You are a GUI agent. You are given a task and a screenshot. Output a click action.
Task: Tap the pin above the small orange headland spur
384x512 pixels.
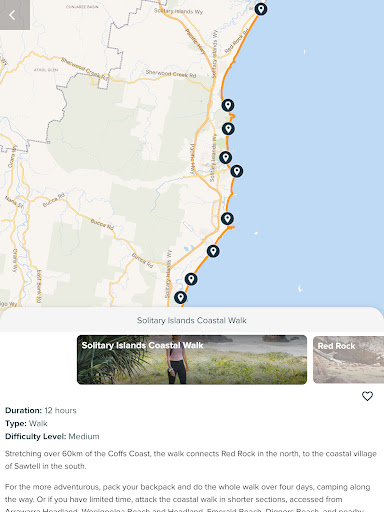coord(227,219)
